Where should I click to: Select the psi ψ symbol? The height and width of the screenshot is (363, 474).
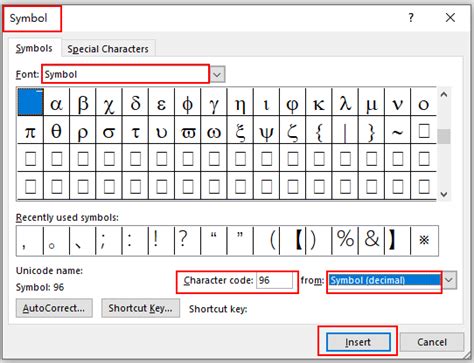pos(266,130)
